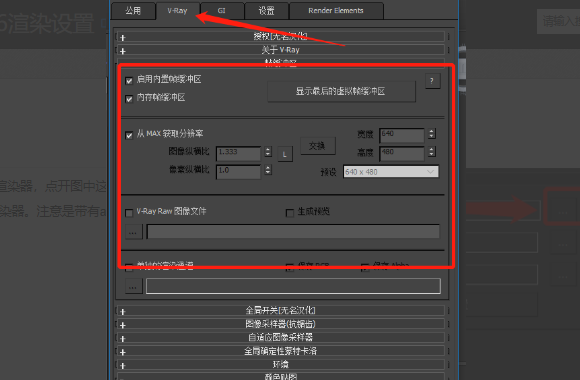
Task: Open the Render Elements tab
Action: 336,11
